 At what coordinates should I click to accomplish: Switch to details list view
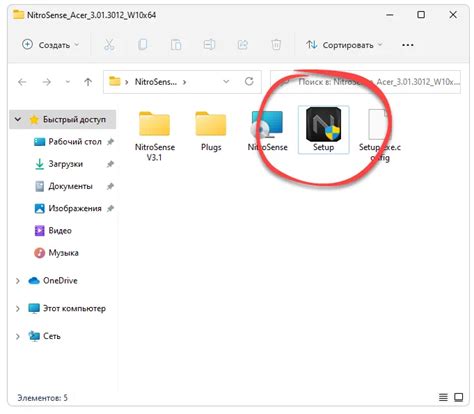pyautogui.click(x=443, y=397)
